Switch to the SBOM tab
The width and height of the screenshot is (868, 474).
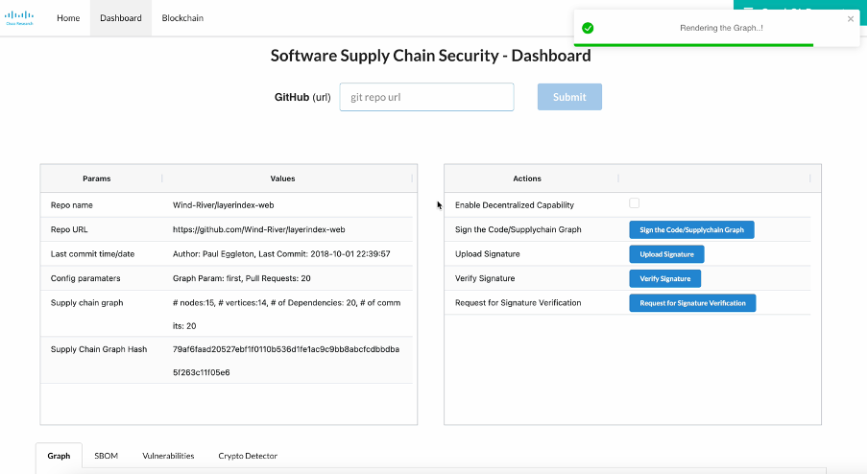106,456
